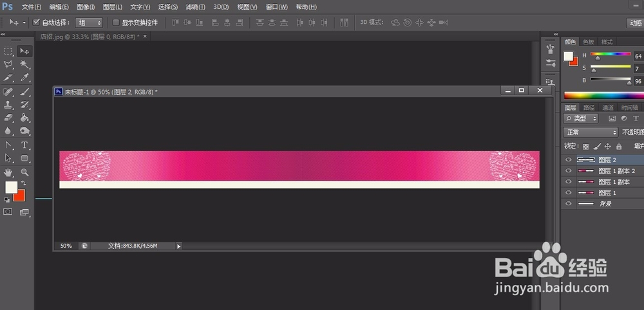Open the 滤镜(T) menu
644x310 pixels.
(196, 7)
